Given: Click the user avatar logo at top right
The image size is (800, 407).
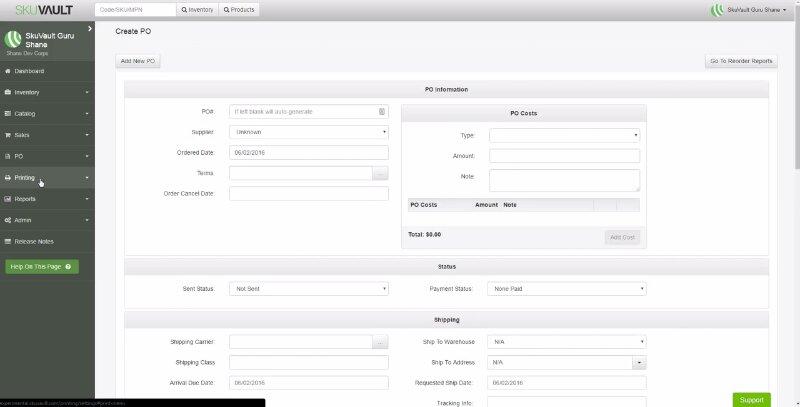Looking at the screenshot, I should click(x=716, y=10).
